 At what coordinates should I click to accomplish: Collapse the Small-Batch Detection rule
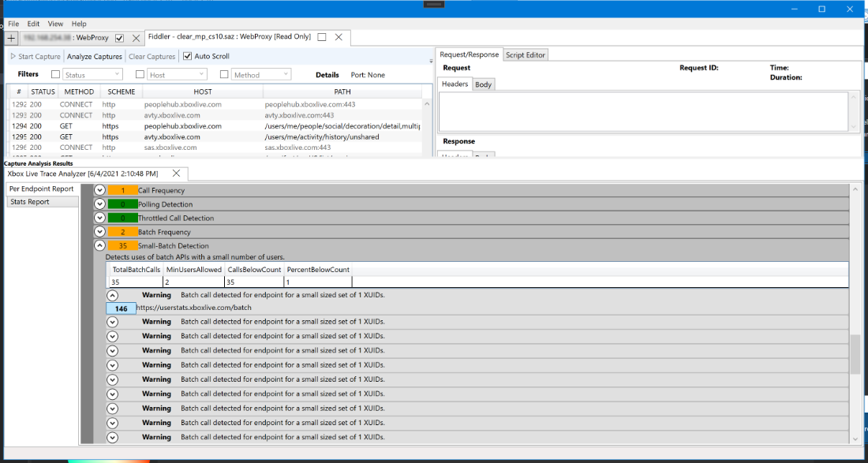tap(99, 245)
